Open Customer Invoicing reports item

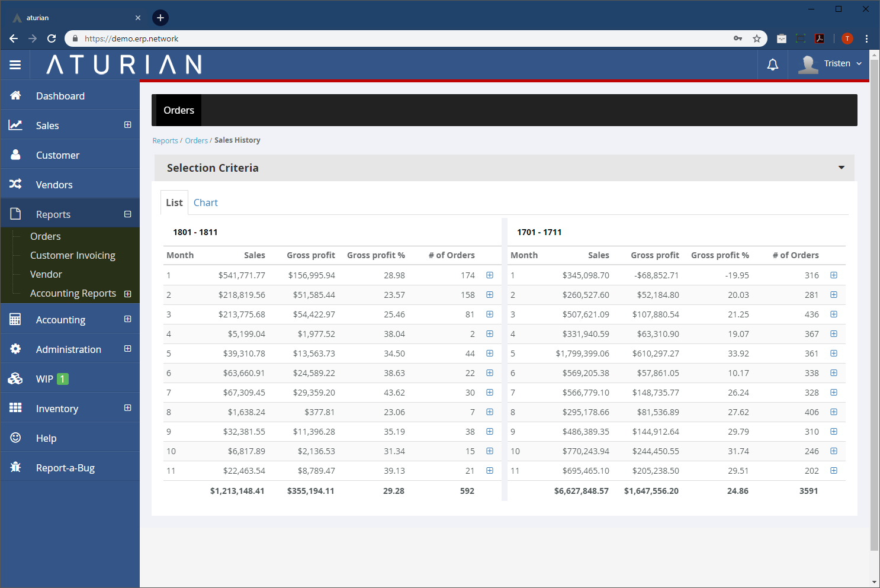pos(73,255)
